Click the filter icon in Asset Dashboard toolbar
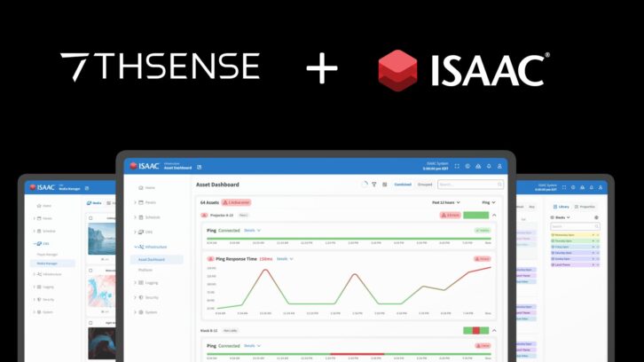 tap(374, 185)
